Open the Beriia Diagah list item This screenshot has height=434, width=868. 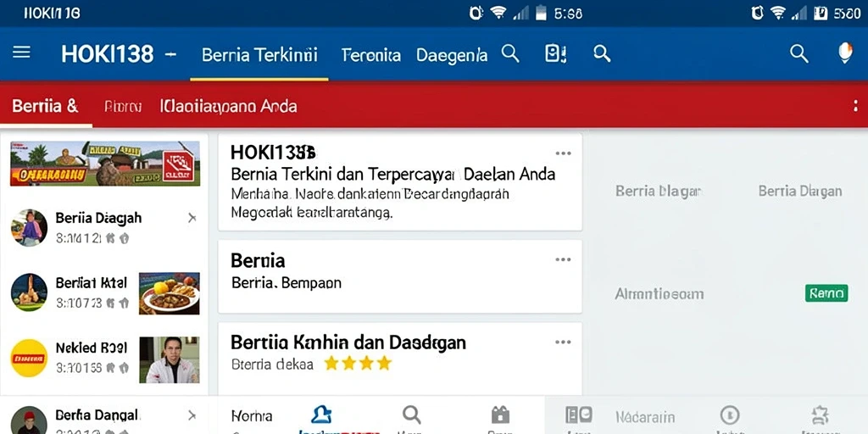[x=105, y=227]
